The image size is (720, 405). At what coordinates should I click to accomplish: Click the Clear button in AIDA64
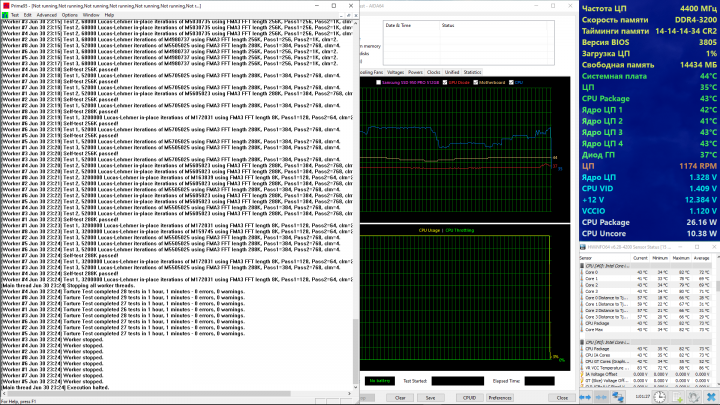point(400,398)
